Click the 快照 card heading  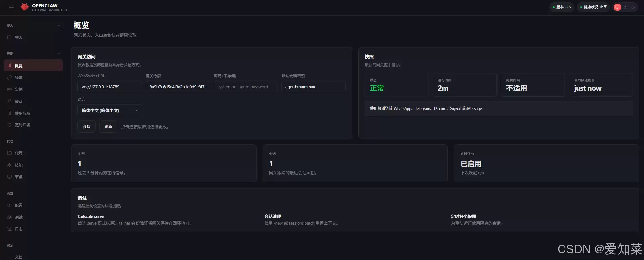(369, 57)
